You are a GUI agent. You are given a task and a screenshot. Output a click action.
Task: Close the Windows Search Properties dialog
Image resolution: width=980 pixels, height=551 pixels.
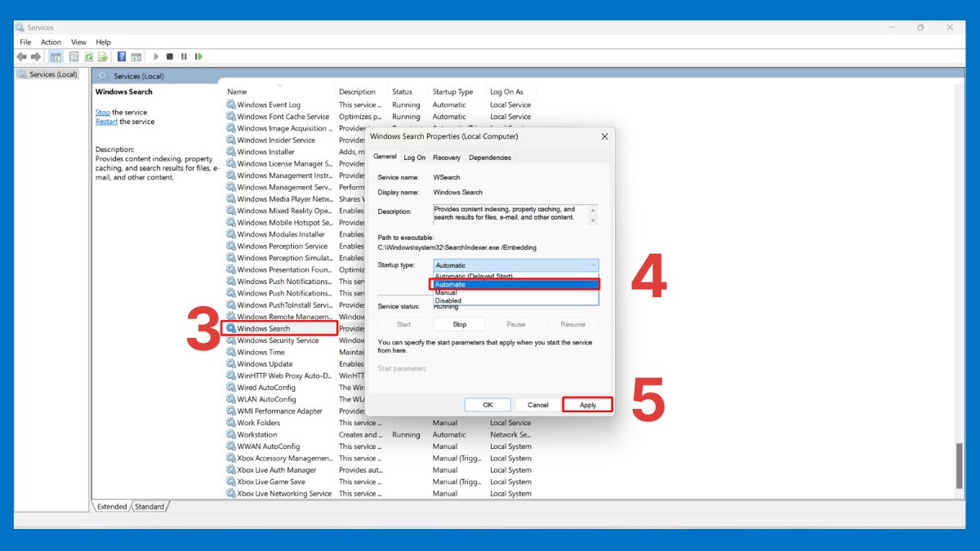click(604, 136)
